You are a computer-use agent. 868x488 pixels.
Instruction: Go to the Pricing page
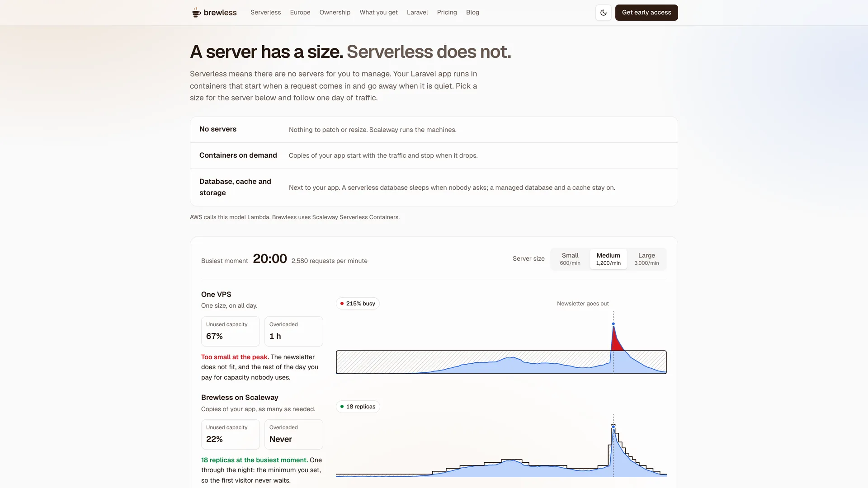447,13
